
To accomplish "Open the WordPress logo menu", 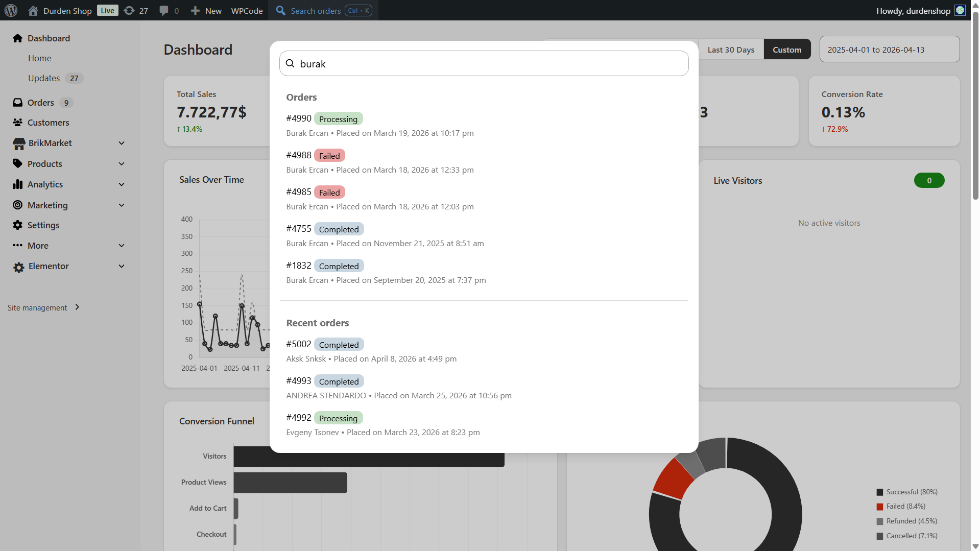I will [11, 10].
